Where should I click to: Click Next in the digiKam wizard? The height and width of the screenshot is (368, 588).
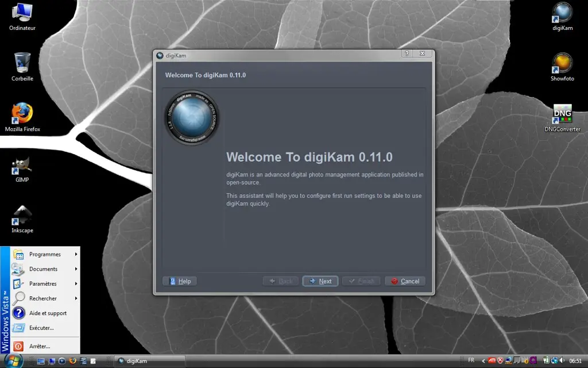click(320, 281)
